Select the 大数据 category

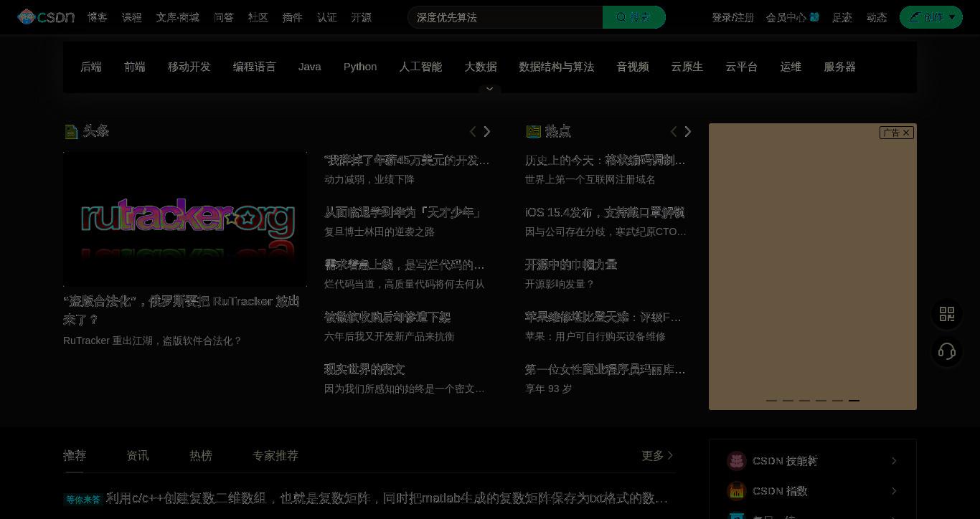[481, 67]
